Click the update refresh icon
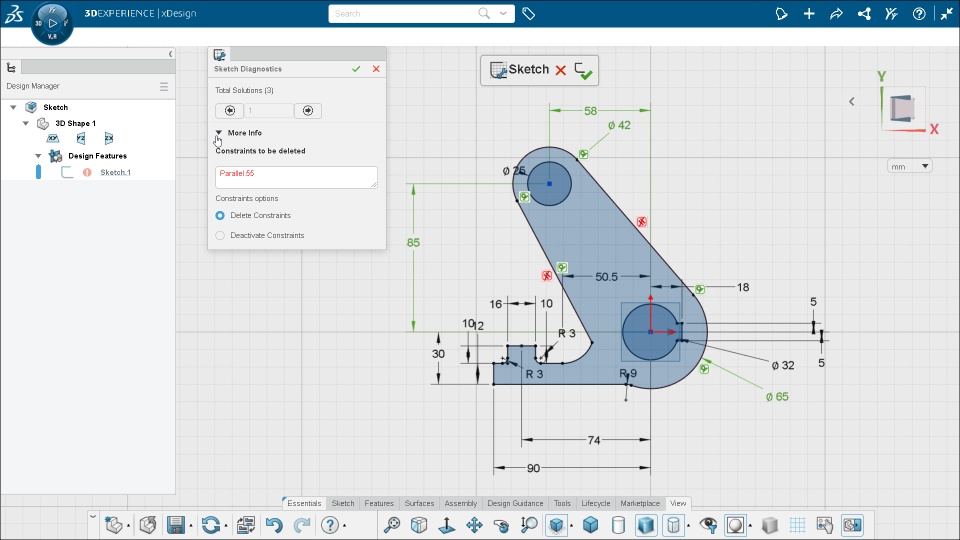 pyautogui.click(x=211, y=525)
